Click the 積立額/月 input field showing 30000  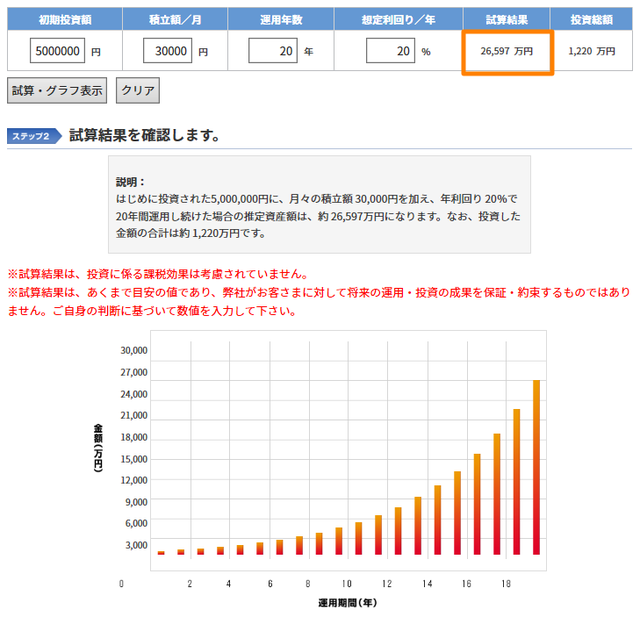[167, 51]
